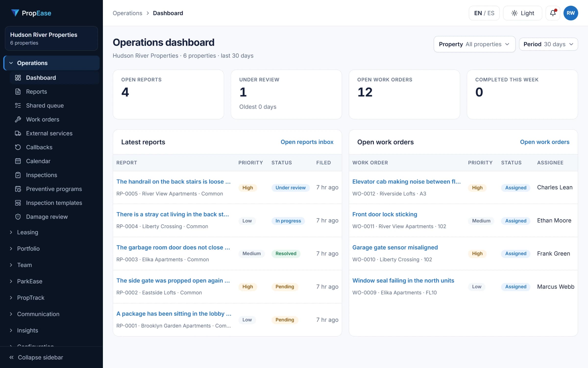Click the Operations breadcrumb
Screen dimensions: 588x368
(x=127, y=13)
